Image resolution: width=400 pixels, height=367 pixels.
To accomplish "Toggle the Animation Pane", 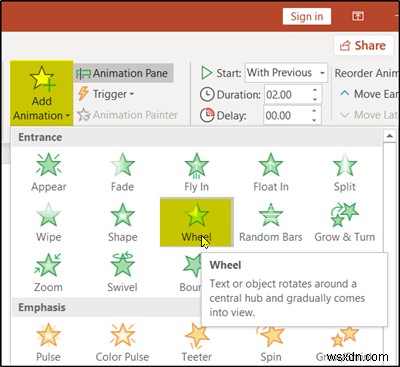I will coord(123,73).
